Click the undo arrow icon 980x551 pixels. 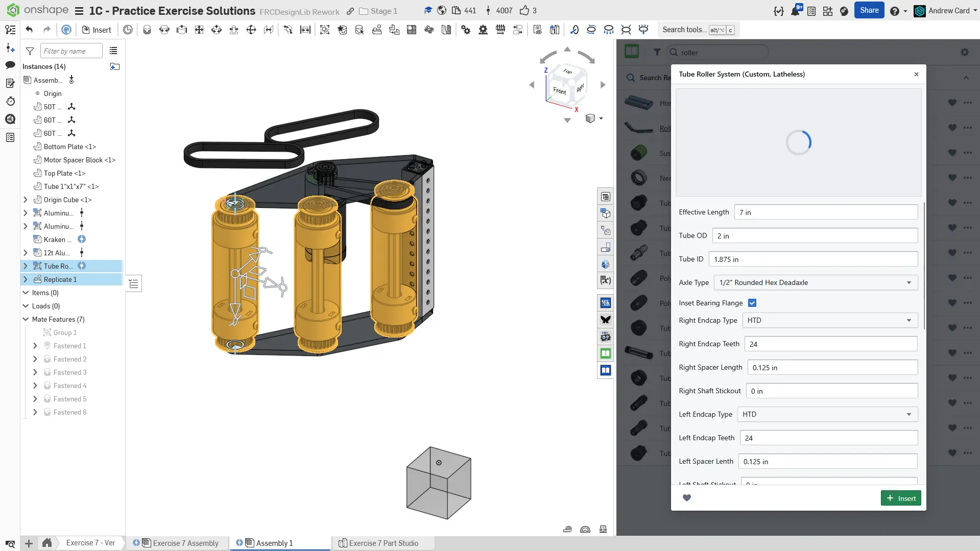pos(29,30)
